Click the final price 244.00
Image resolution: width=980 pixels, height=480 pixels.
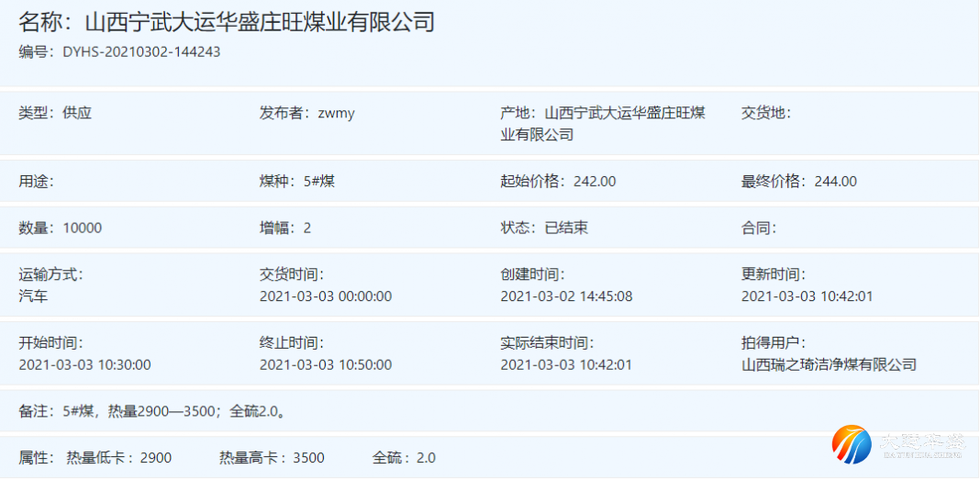point(835,182)
